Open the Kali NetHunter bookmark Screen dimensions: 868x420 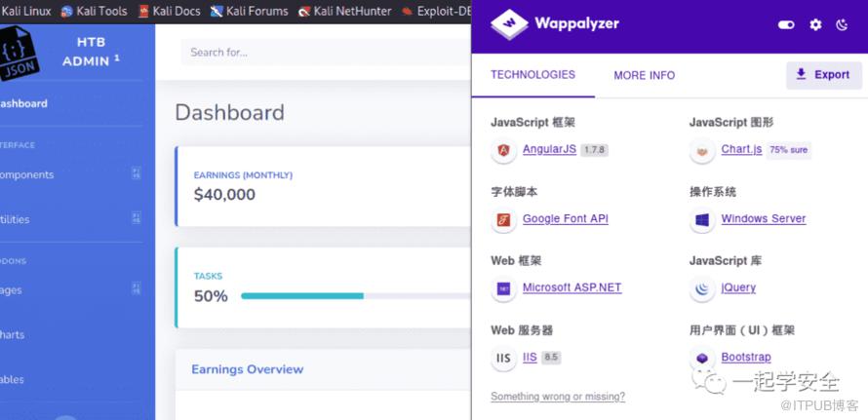pos(345,11)
